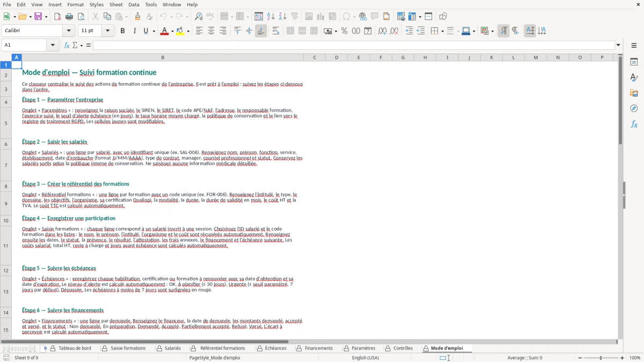Image resolution: width=644 pixels, height=362 pixels.
Task: Click the Sum dropdown button
Action: pyautogui.click(x=82, y=45)
